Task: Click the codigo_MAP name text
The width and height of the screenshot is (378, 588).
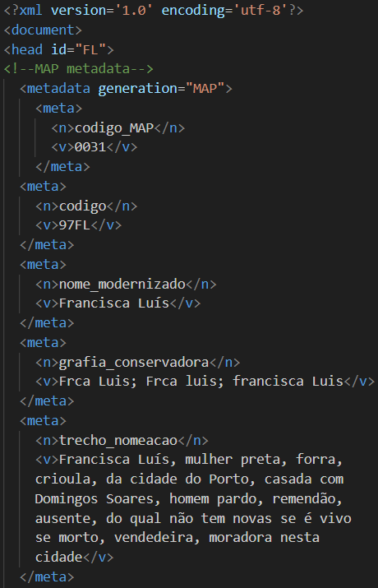Action: click(114, 127)
